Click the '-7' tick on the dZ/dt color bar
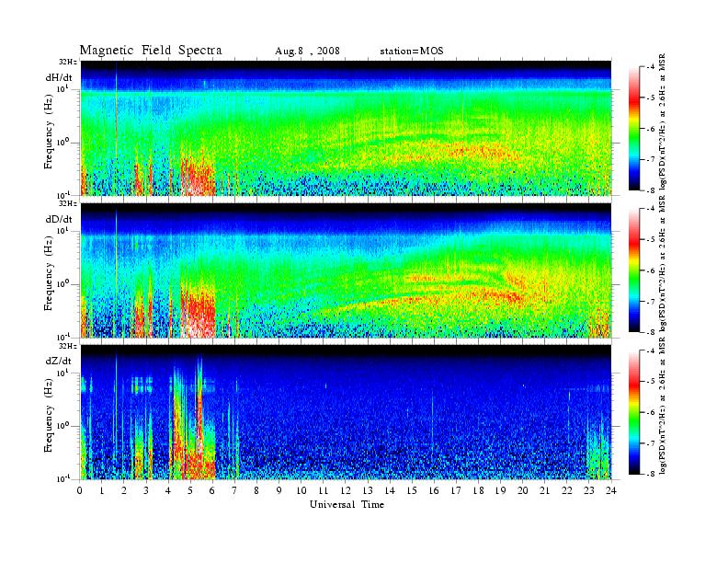The image size is (728, 563). click(650, 443)
